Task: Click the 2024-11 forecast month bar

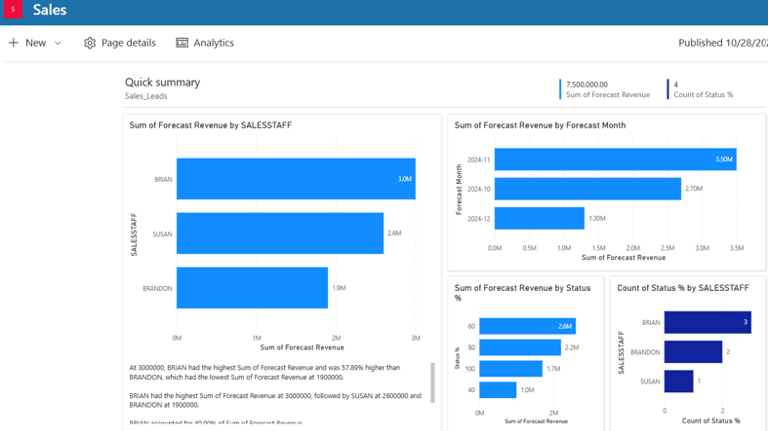Action: point(615,159)
